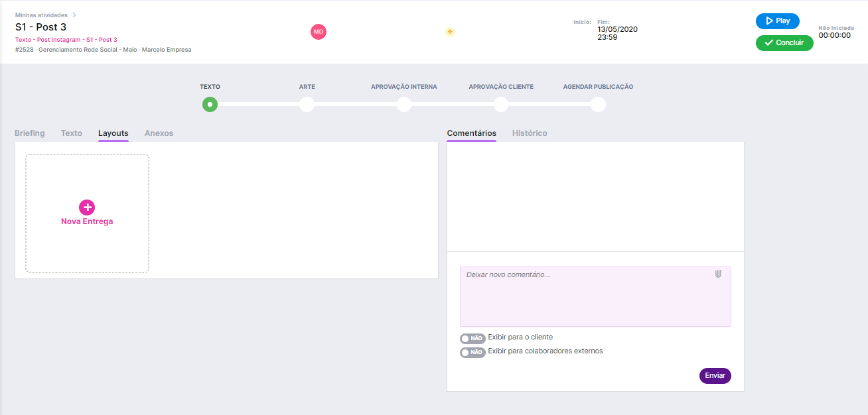Click the Deixar novo comentário text field

click(x=595, y=296)
